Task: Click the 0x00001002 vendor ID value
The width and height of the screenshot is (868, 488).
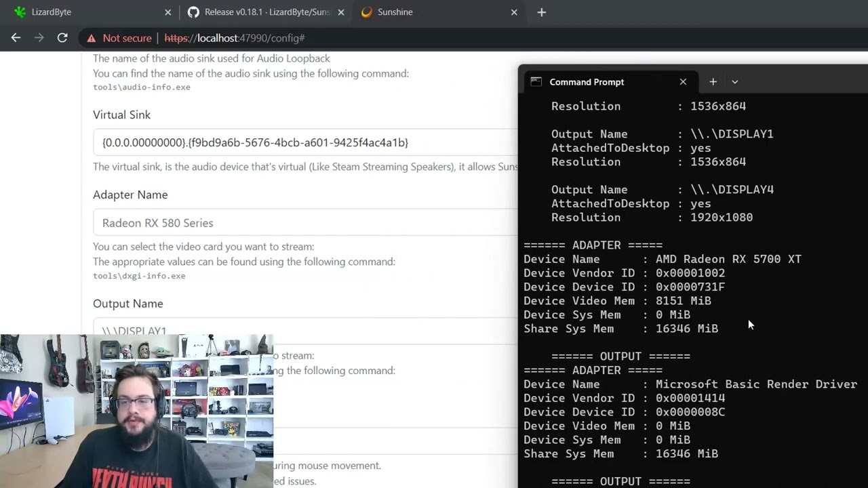Action: coord(690,273)
